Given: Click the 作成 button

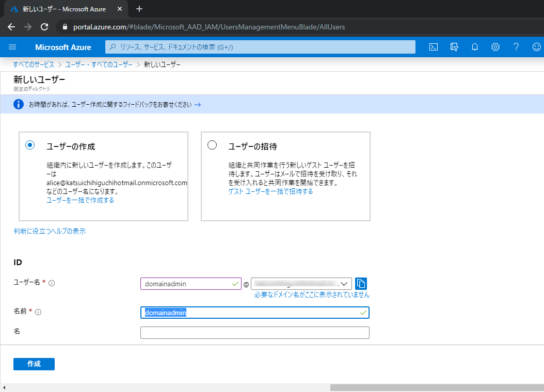Looking at the screenshot, I should (x=34, y=364).
